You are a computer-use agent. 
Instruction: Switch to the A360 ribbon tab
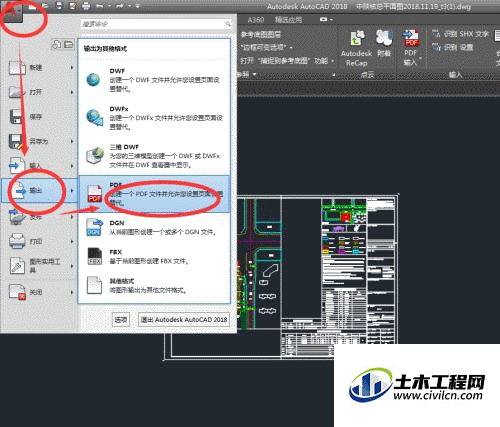pyautogui.click(x=256, y=20)
